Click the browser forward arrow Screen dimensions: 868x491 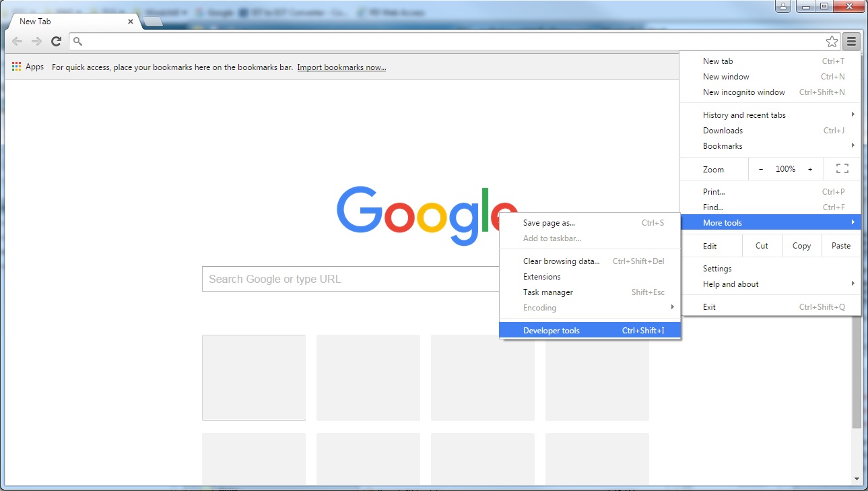[x=37, y=42]
